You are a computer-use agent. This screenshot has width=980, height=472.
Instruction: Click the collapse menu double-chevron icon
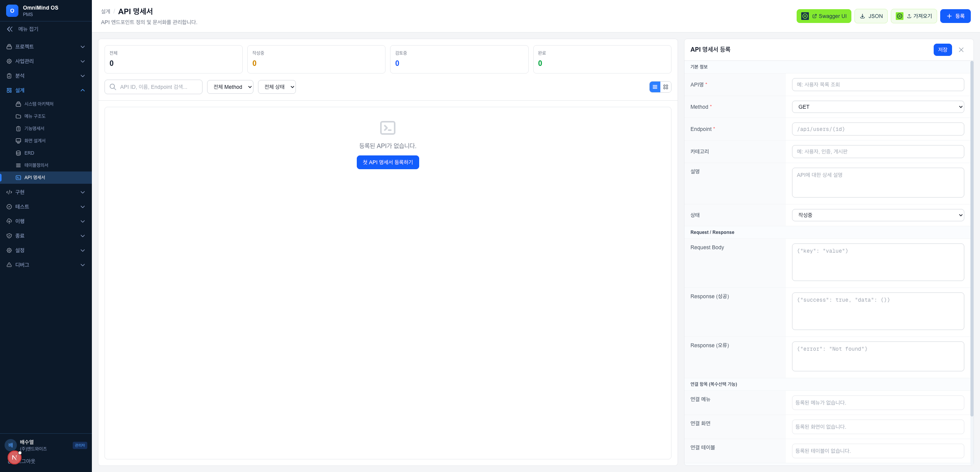click(10, 29)
